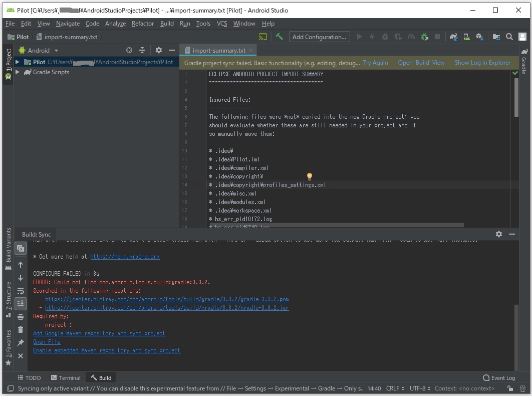Open the SDK Manager from toolbar

pos(480,37)
